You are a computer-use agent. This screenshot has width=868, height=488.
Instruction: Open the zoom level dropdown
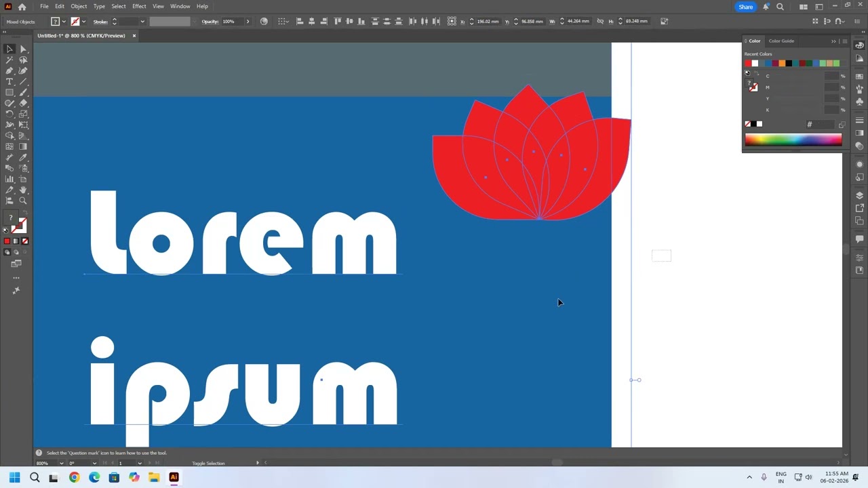61,464
